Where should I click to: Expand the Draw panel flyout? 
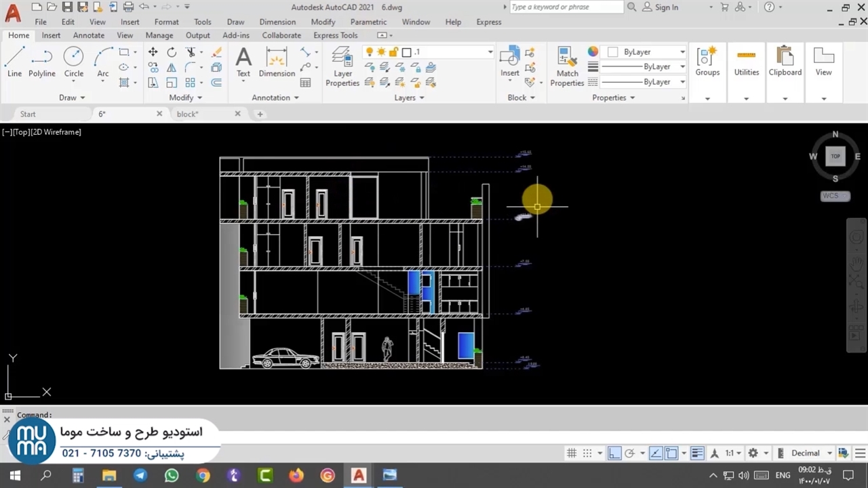coord(71,98)
